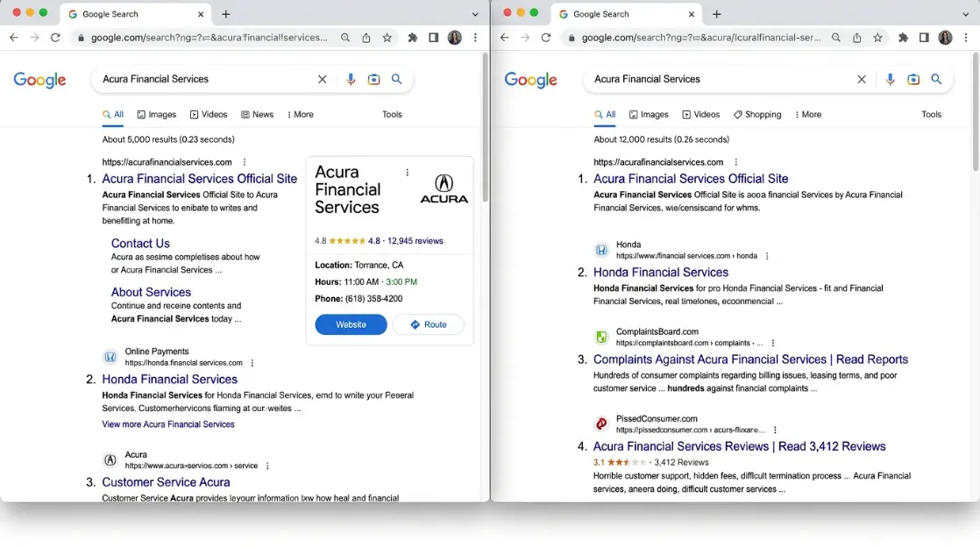Screen dimensions: 980x547
Task: Open Tools in the left window
Action: pyautogui.click(x=392, y=115)
